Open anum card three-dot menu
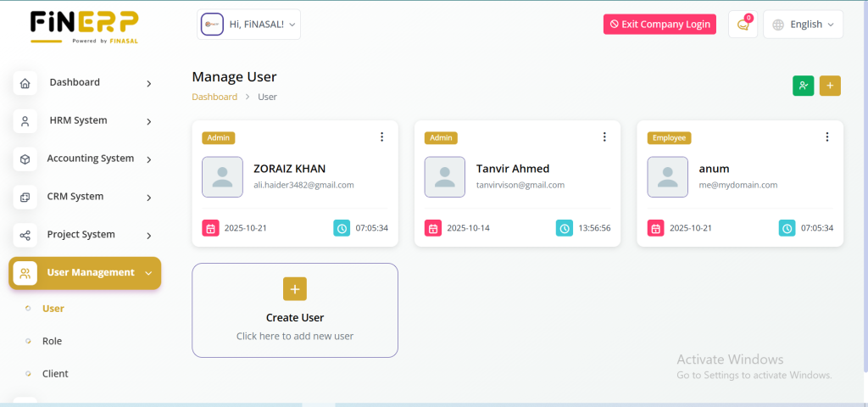 [x=827, y=137]
